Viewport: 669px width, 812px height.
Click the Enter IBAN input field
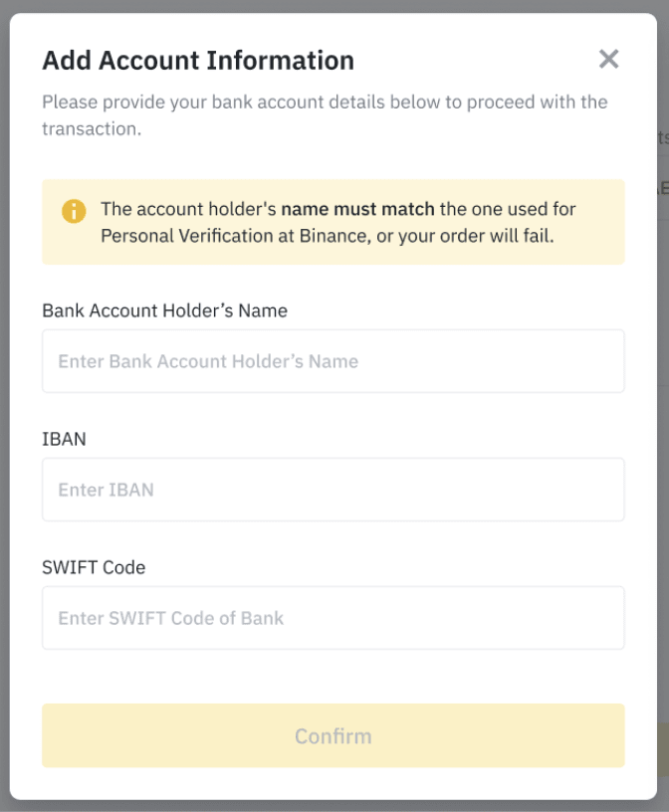pyautogui.click(x=333, y=490)
